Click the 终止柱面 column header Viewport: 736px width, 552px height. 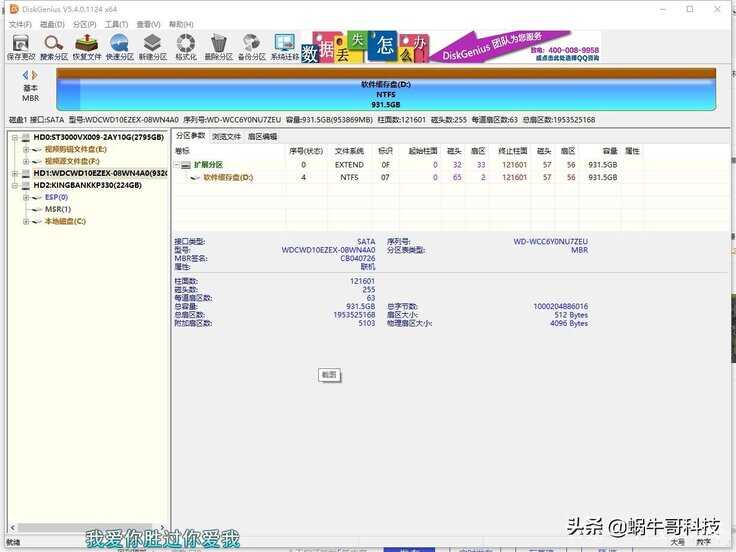[513, 151]
